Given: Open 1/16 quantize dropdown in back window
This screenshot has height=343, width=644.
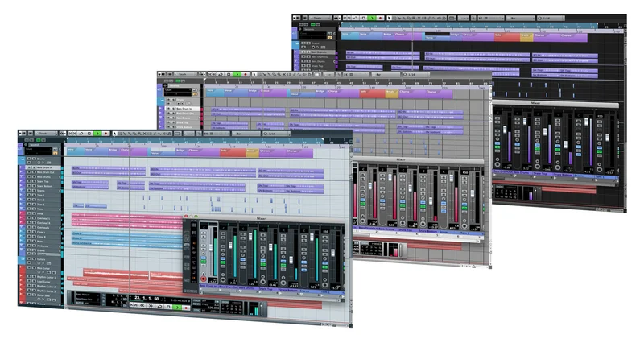Looking at the screenshot, I should pyautogui.click(x=551, y=18).
